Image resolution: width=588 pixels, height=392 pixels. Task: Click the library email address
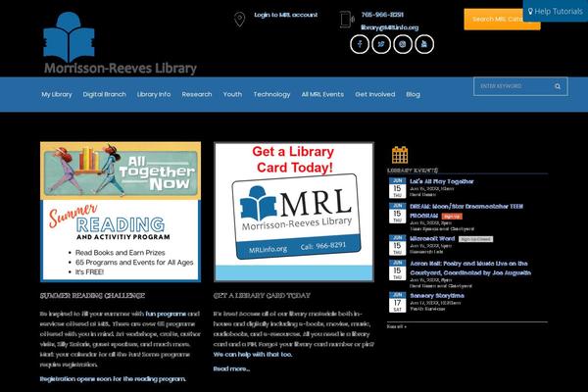[x=390, y=27]
